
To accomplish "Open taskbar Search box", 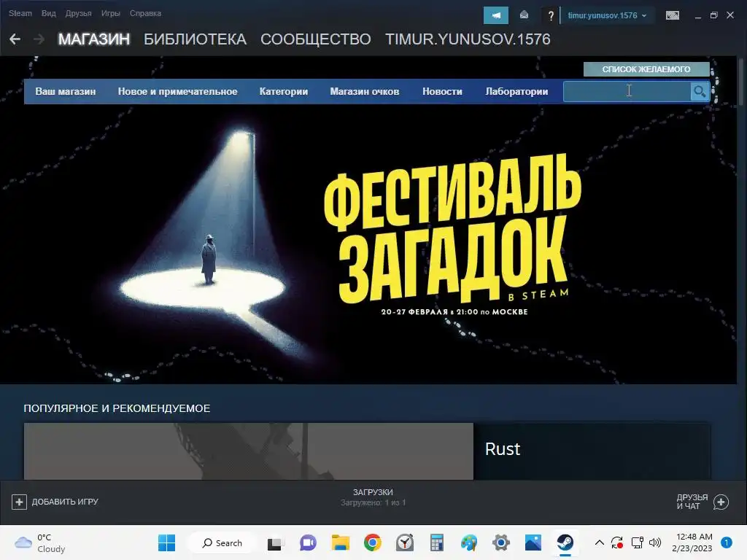I will 222,542.
